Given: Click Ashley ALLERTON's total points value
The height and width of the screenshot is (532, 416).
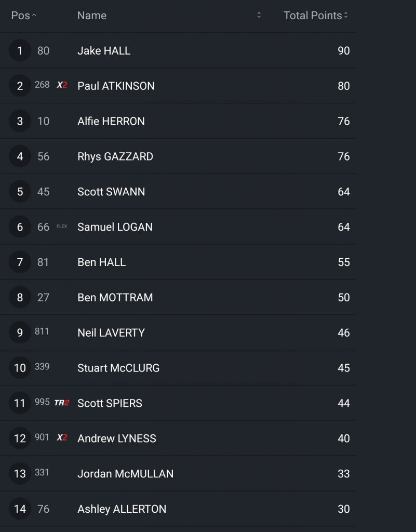Looking at the screenshot, I should (343, 509).
